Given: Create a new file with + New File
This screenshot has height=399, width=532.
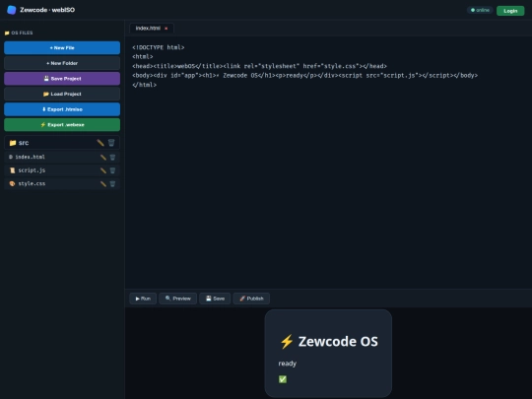Looking at the screenshot, I should tap(62, 48).
